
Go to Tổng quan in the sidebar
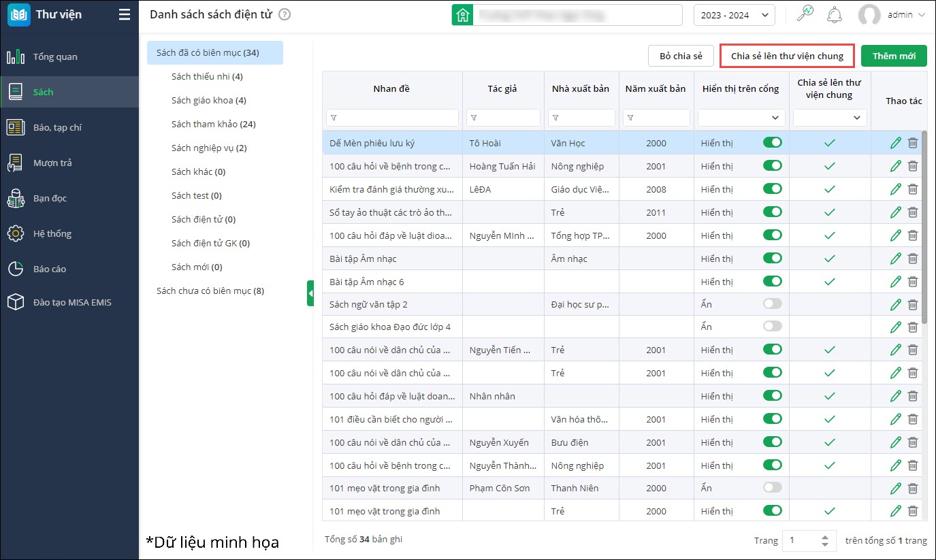coord(69,56)
